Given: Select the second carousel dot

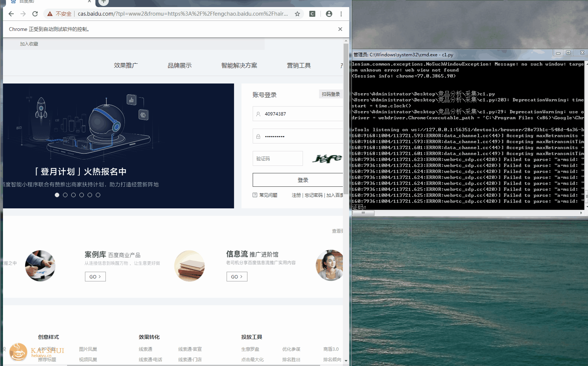Looking at the screenshot, I should point(65,195).
